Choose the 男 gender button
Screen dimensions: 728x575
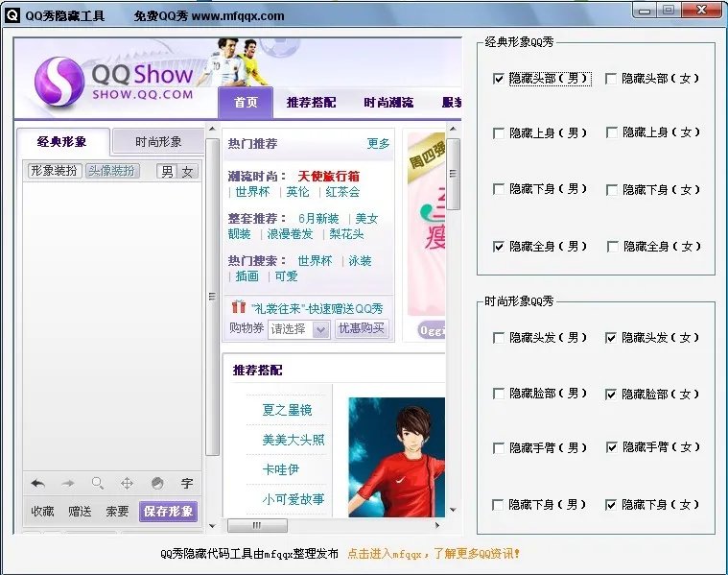tap(167, 172)
